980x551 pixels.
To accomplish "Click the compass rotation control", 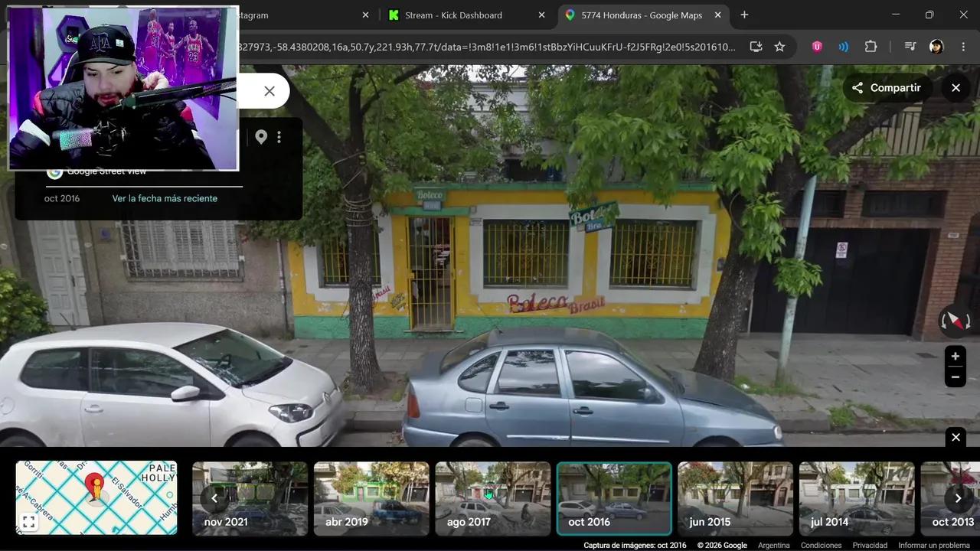I will pyautogui.click(x=955, y=321).
